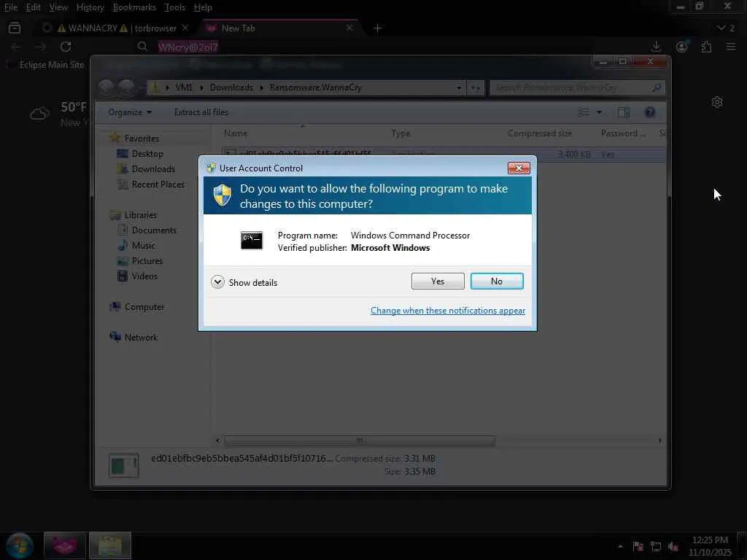Click Extract all files in Explorer toolbar
Viewport: 747px width, 560px height.
coord(201,112)
